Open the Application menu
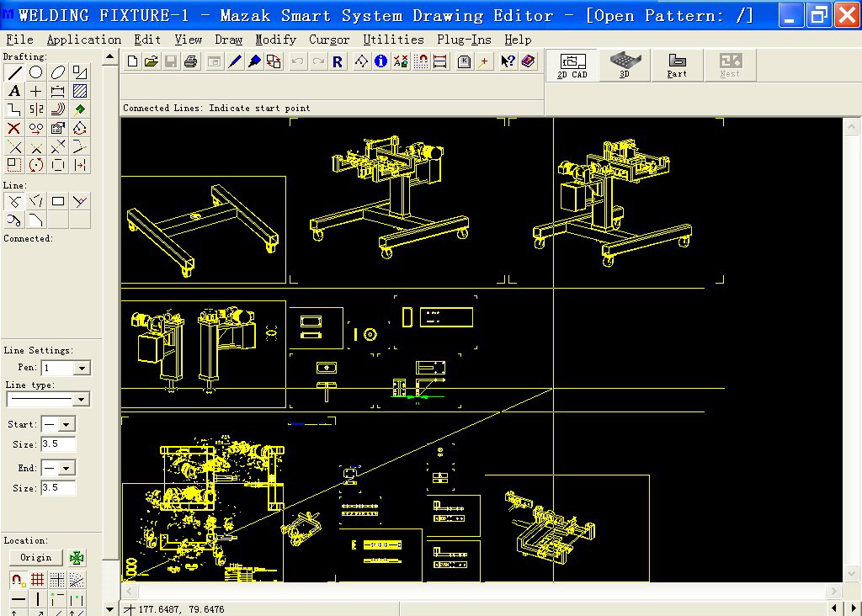Screen dimensions: 862x616 (83, 40)
